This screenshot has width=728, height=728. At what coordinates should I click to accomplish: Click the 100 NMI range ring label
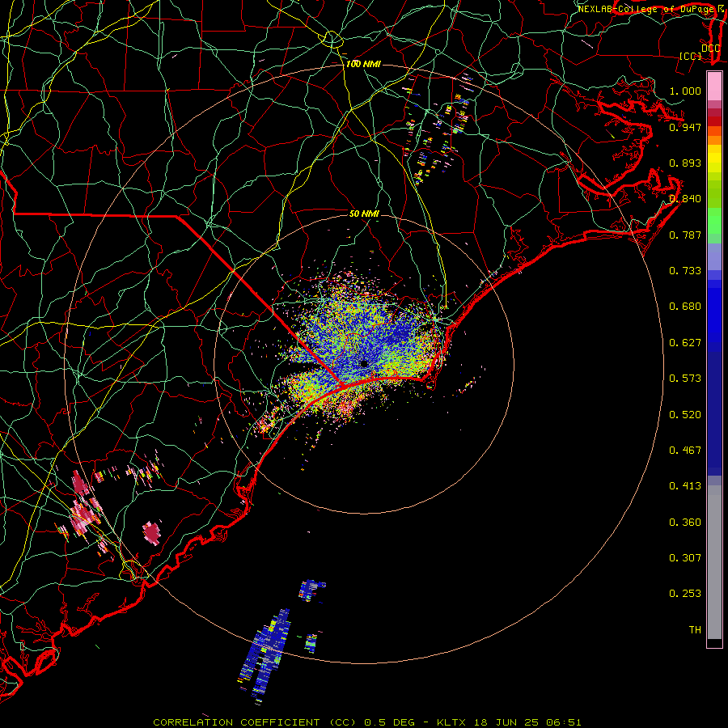pos(363,64)
